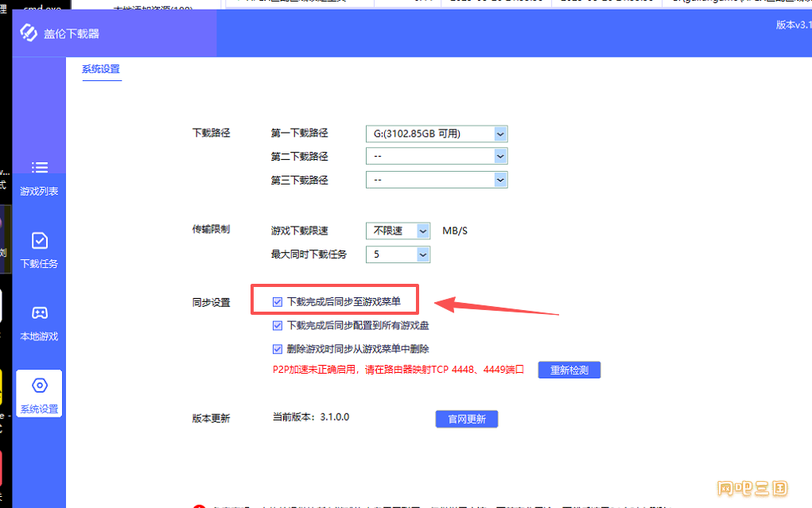Screen dimensions: 812x508
Task: Open 本地游戏 via its gamepad icon
Action: click(x=39, y=313)
